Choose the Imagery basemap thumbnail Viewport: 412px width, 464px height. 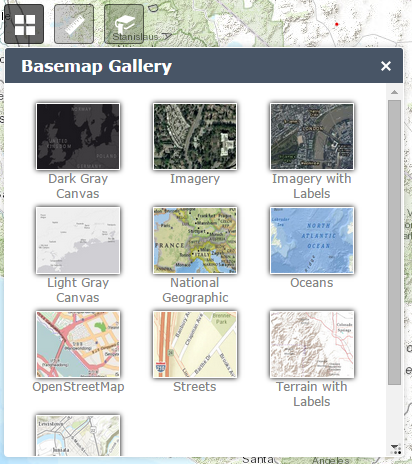pos(195,136)
